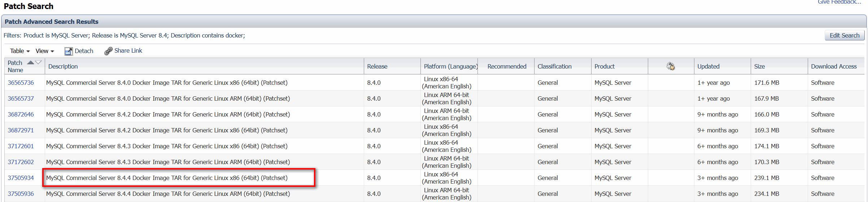Click the 169.3 MB size cell
The image size is (868, 202).
tap(767, 130)
